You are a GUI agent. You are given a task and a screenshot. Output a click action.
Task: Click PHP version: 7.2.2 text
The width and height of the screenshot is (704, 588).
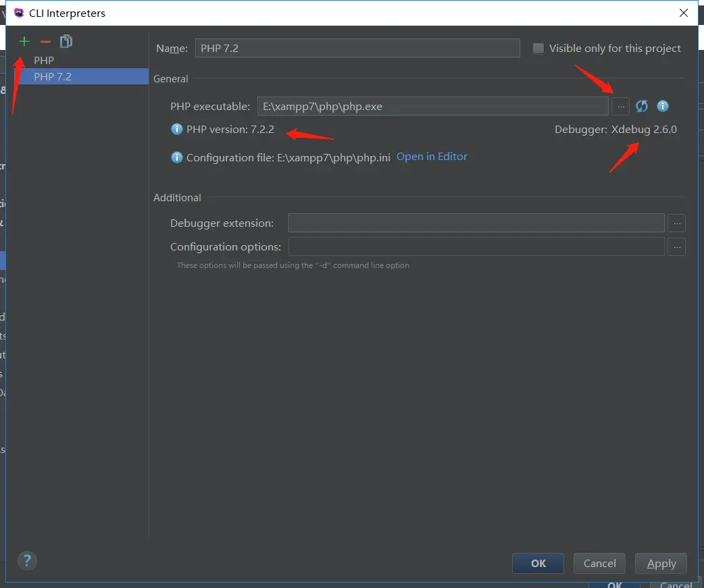230,129
